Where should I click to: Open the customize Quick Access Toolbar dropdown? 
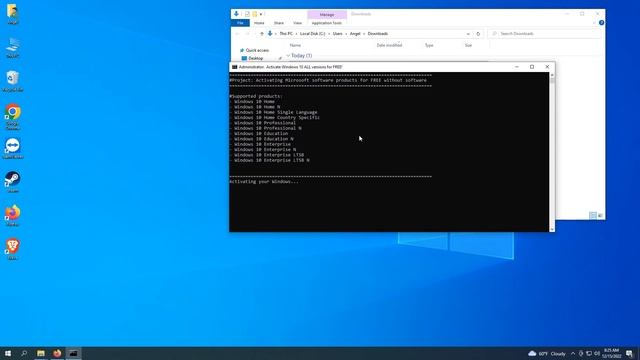261,14
